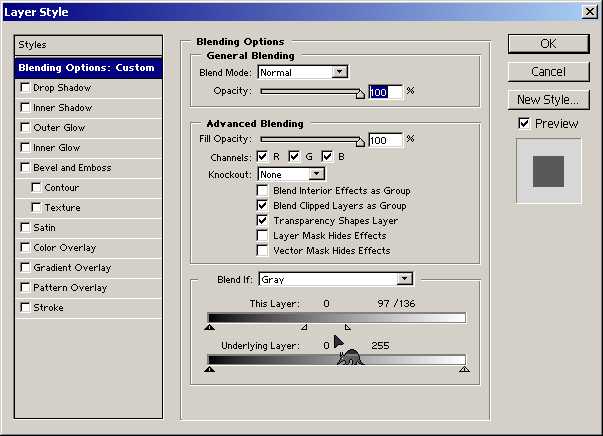603x436 pixels.
Task: Toggle the Preview checkbox
Action: click(524, 123)
